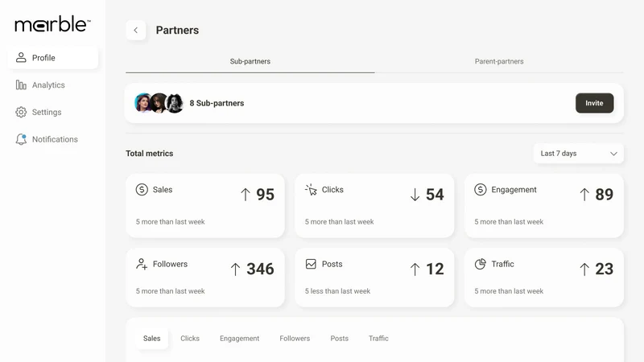Open Profile from the sidebar
644x362 pixels.
tap(53, 57)
